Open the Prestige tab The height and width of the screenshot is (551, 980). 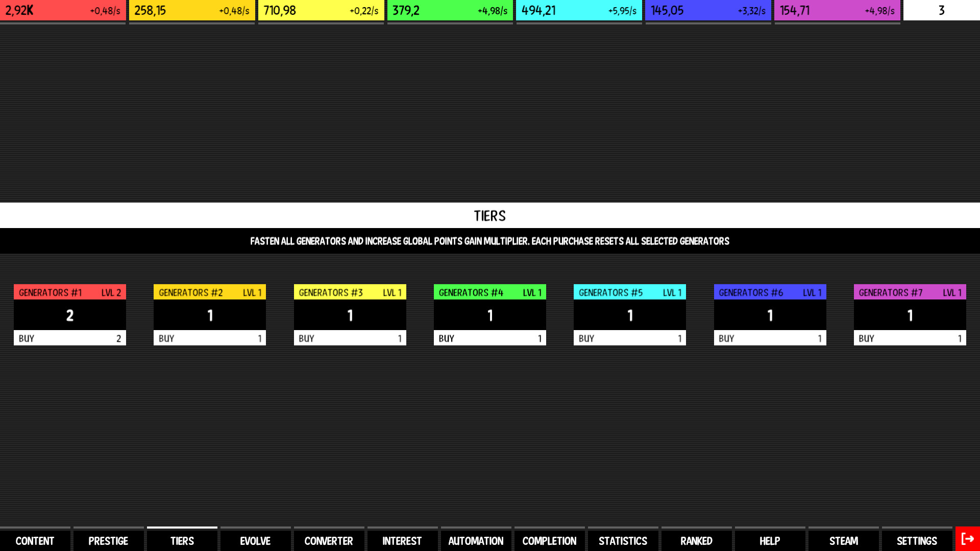click(x=108, y=541)
